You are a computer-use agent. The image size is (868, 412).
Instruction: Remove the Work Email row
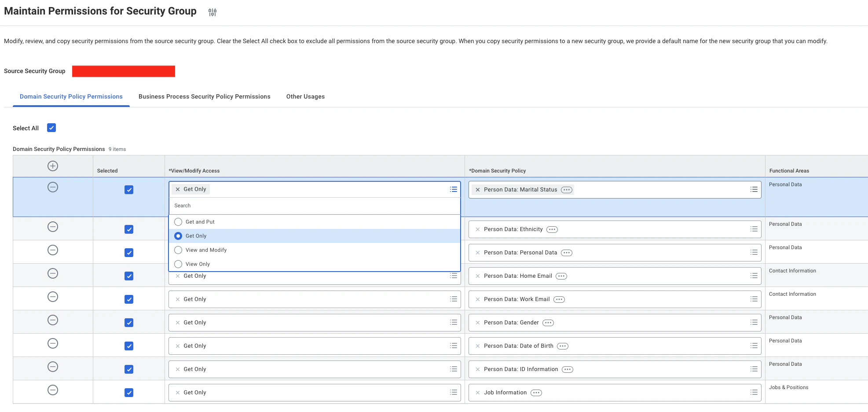(53, 297)
